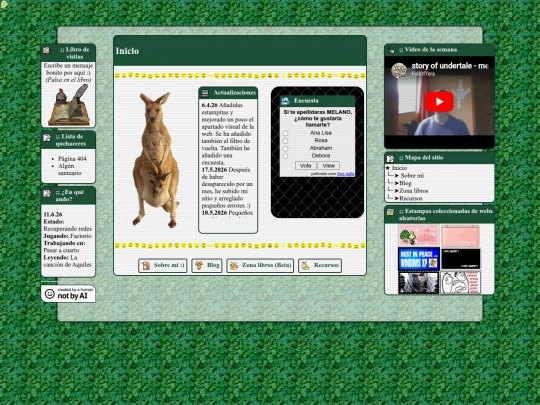Select Blog in the site map
This screenshot has height=405, width=540.
[x=405, y=183]
